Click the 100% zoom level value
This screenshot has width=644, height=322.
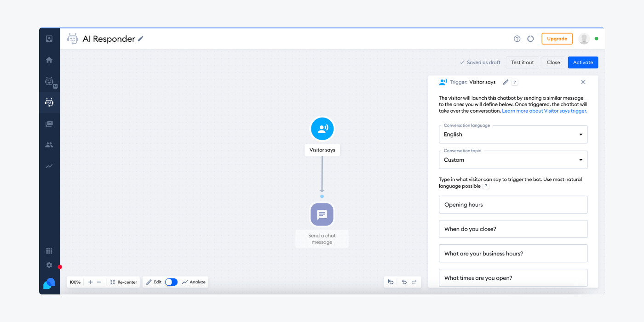point(75,282)
